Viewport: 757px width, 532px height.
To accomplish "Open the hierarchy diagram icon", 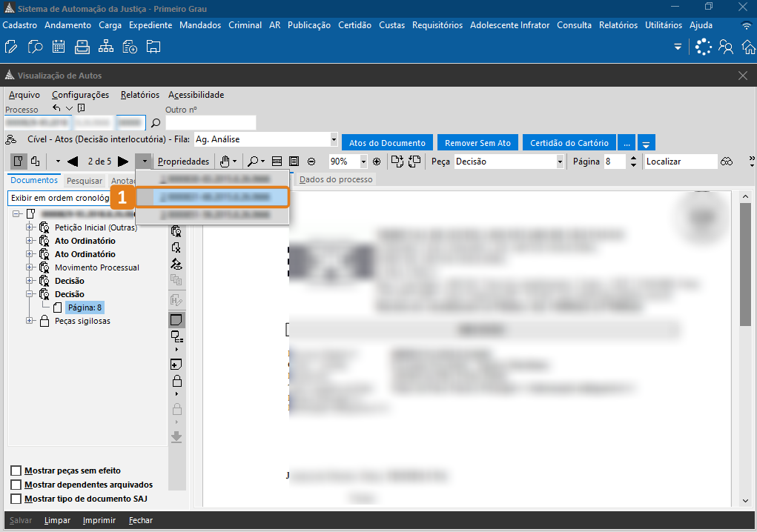I will (105, 47).
